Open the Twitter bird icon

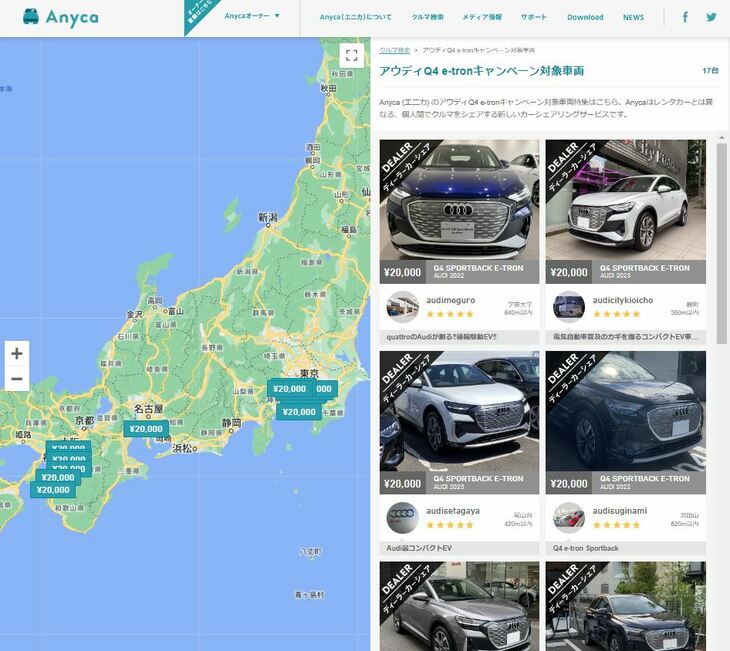[711, 17]
